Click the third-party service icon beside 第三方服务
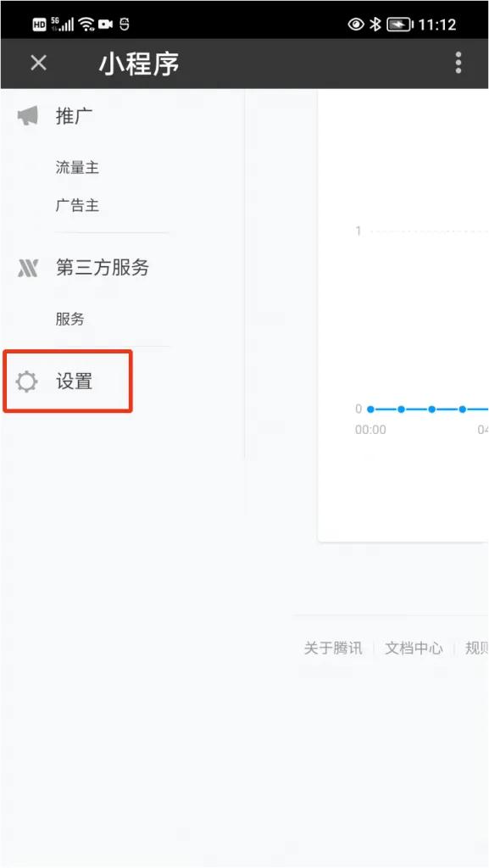Image resolution: width=489 pixels, height=868 pixels. (x=28, y=268)
